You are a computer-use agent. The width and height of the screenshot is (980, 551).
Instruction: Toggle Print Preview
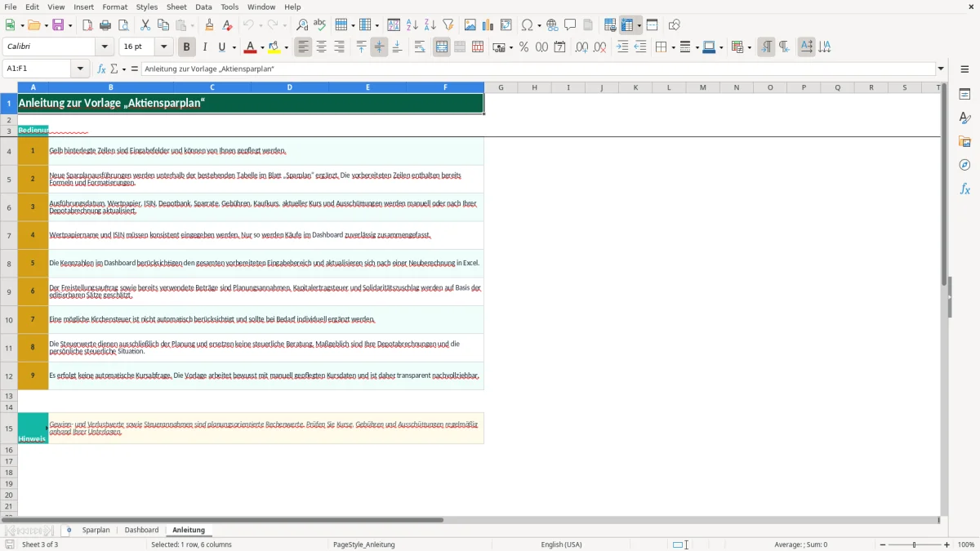point(123,25)
